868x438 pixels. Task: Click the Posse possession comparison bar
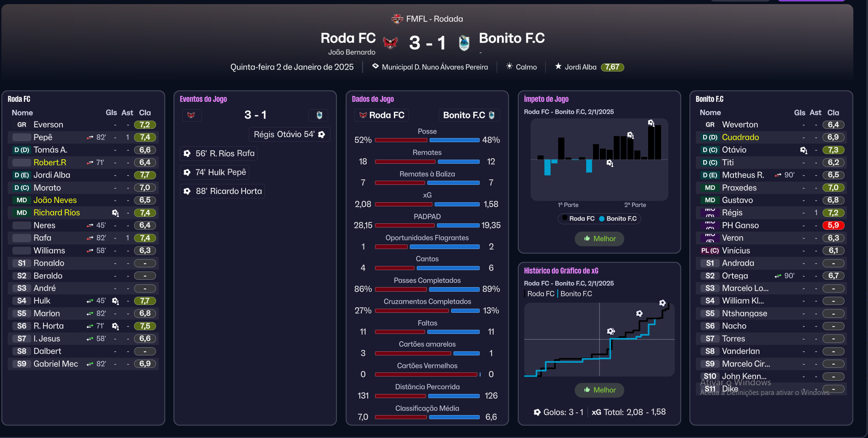(x=427, y=140)
